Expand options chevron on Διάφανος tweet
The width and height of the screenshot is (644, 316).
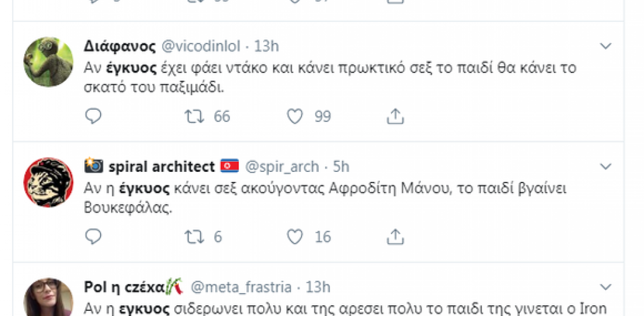pyautogui.click(x=606, y=46)
